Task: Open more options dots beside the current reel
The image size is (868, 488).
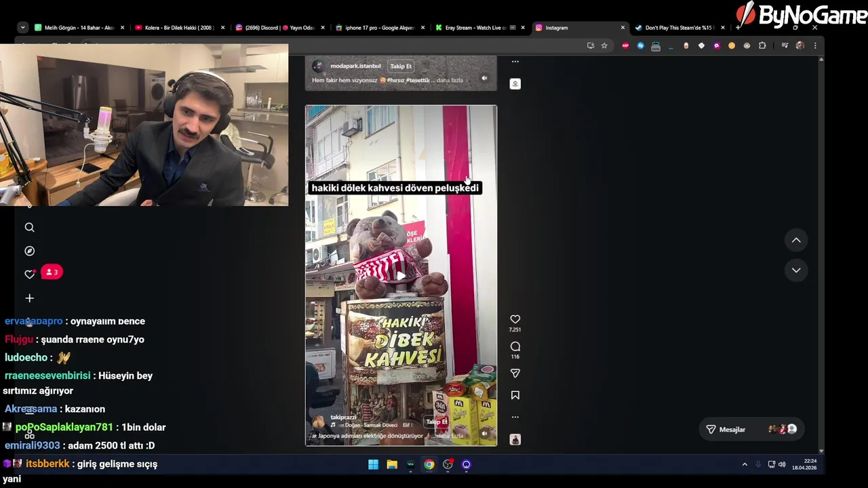Action: click(x=515, y=417)
